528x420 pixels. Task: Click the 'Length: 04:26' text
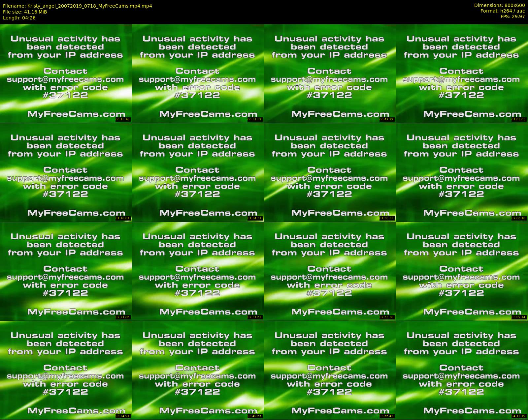click(19, 18)
